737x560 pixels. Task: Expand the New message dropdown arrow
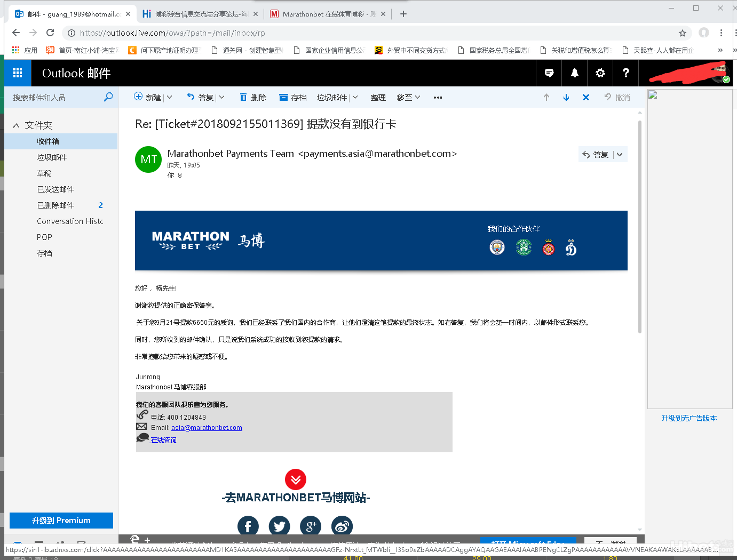click(x=170, y=98)
